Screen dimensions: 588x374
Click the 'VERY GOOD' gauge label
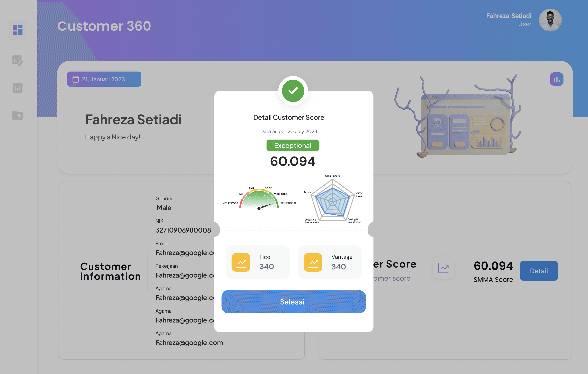click(x=281, y=194)
